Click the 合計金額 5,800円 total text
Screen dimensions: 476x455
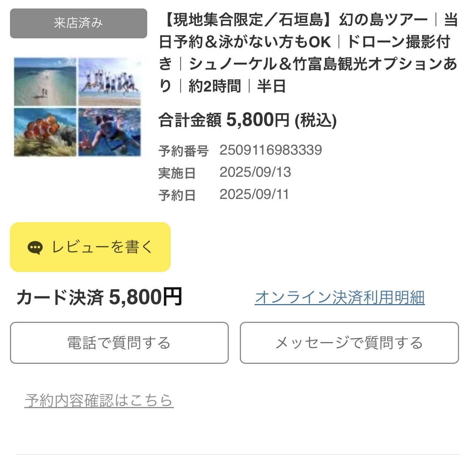248,120
